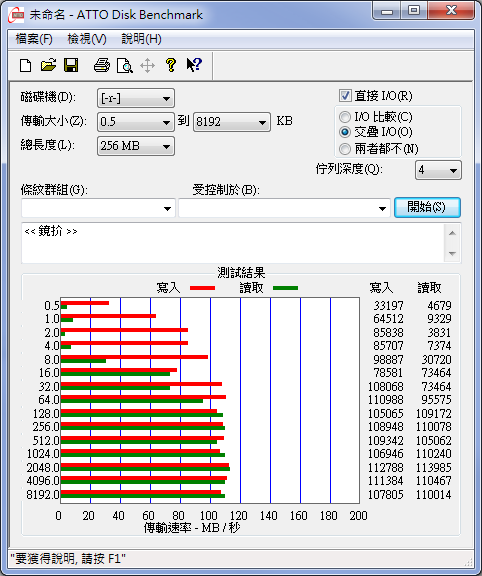Image resolution: width=482 pixels, height=576 pixels.
Task: Click the 測試結果 results heading
Action: click(x=241, y=273)
